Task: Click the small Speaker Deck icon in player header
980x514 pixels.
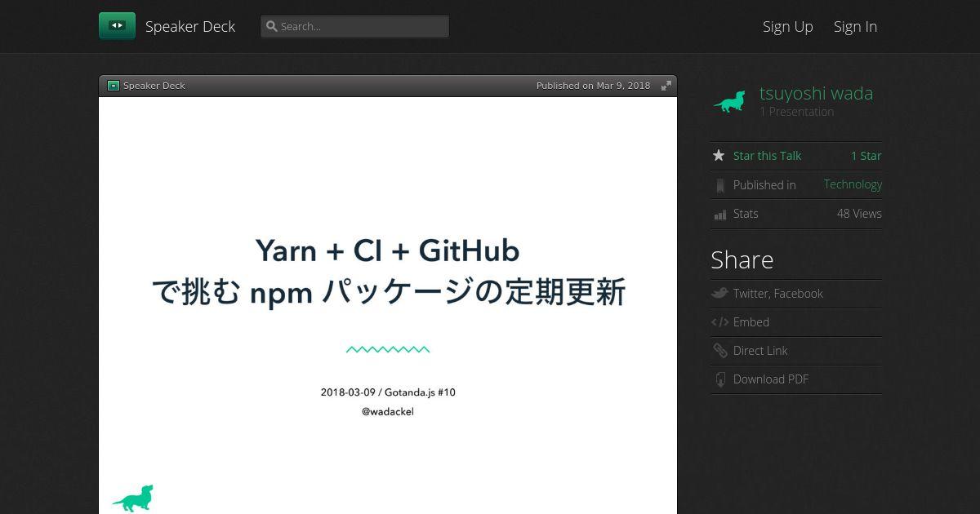Action: (114, 86)
